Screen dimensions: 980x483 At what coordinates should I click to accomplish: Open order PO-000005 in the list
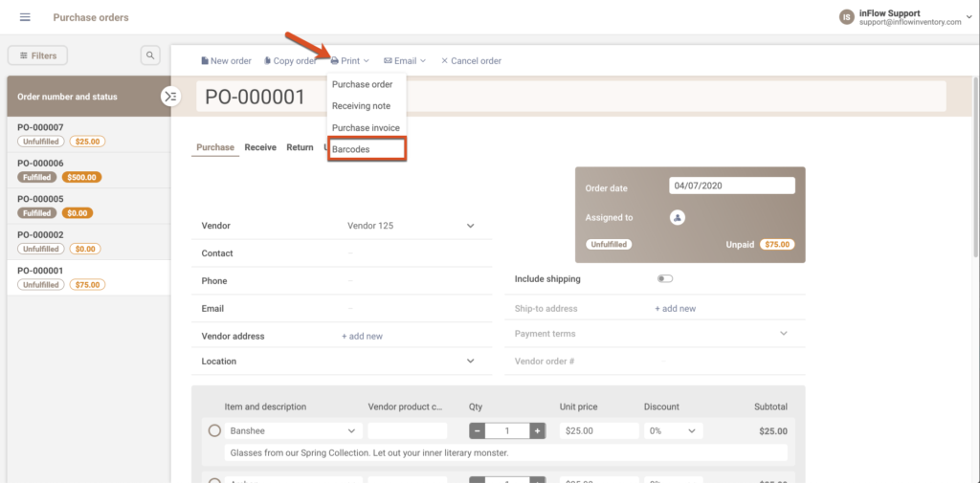(x=89, y=207)
